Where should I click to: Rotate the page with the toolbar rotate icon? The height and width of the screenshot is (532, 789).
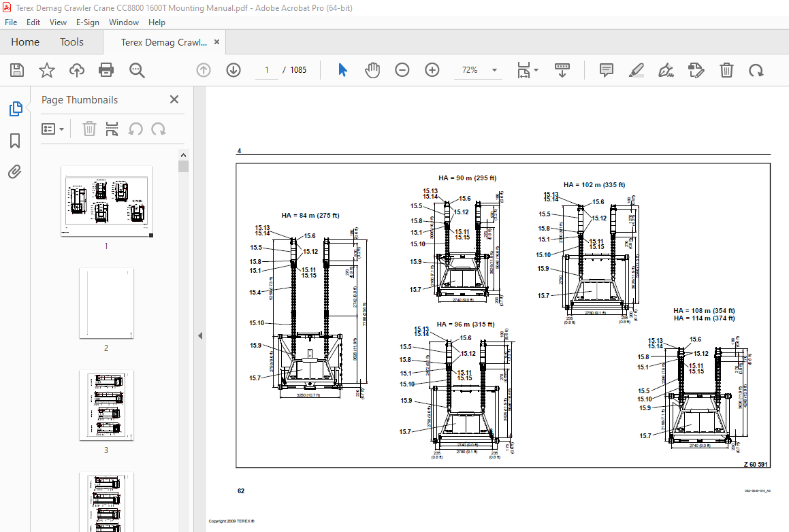[x=756, y=70]
